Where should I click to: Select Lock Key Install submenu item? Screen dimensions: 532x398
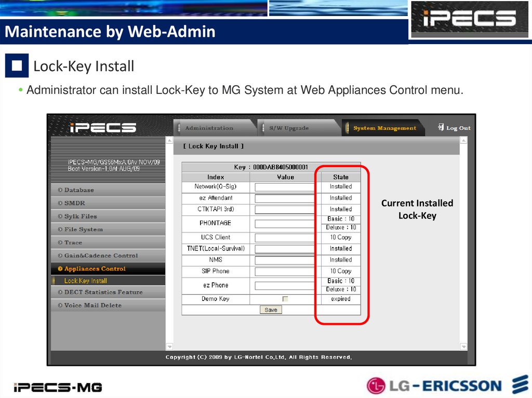tap(108, 281)
